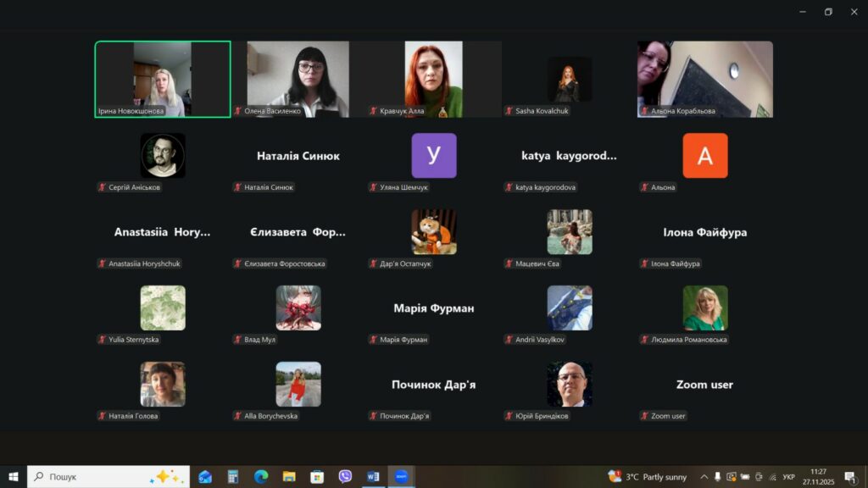Click the system tray microphone icon
Viewport: 868px width, 488px height.
click(718, 477)
